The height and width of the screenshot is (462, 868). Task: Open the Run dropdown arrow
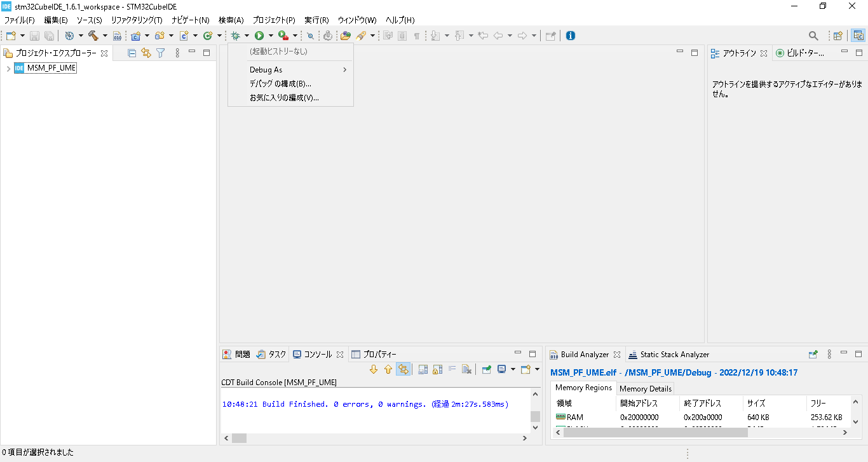pos(271,36)
